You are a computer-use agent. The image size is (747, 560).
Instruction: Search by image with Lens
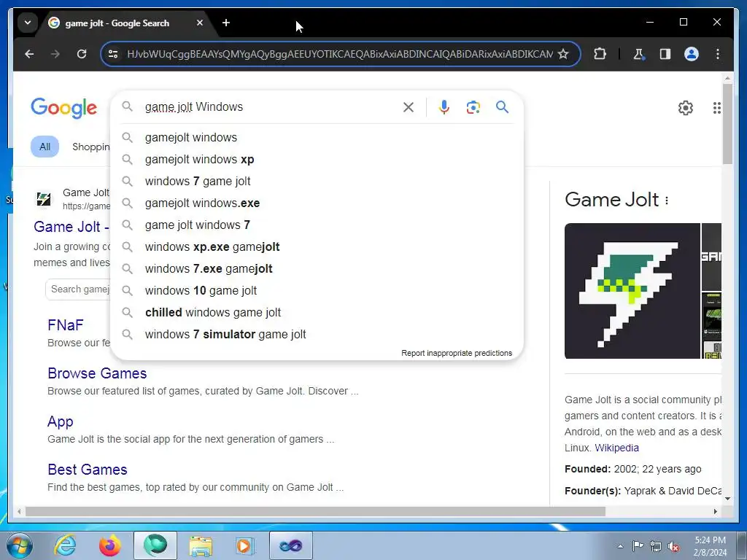pos(473,107)
